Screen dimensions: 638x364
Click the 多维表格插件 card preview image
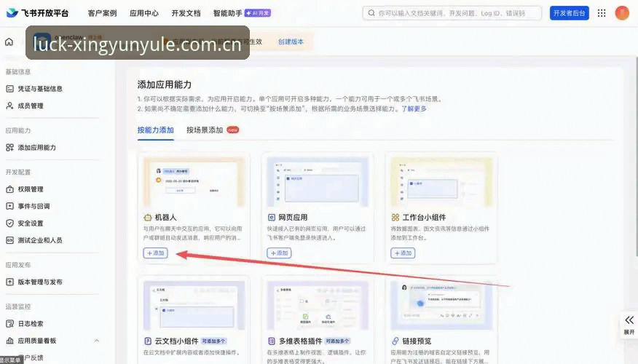pos(318,305)
